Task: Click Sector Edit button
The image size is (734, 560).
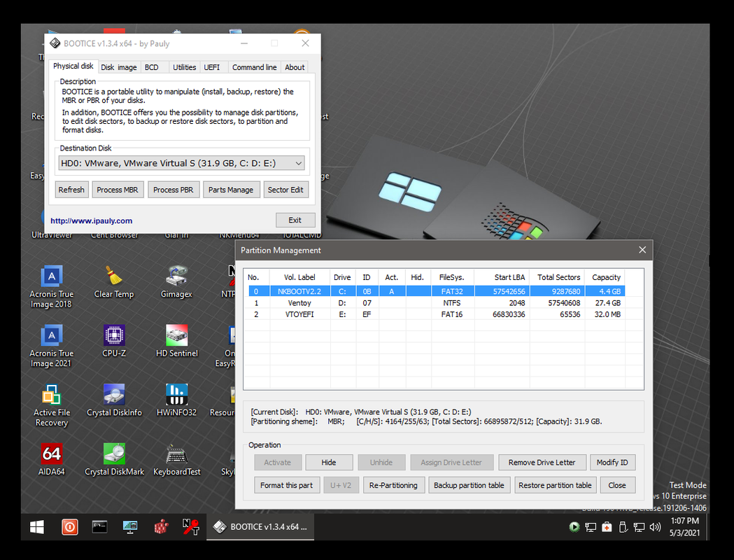Action: pos(285,190)
